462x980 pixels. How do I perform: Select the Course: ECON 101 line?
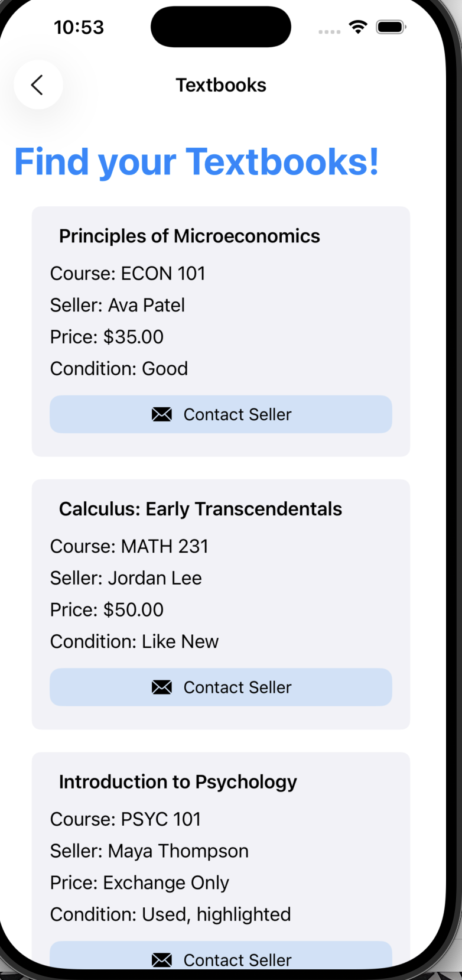(128, 274)
